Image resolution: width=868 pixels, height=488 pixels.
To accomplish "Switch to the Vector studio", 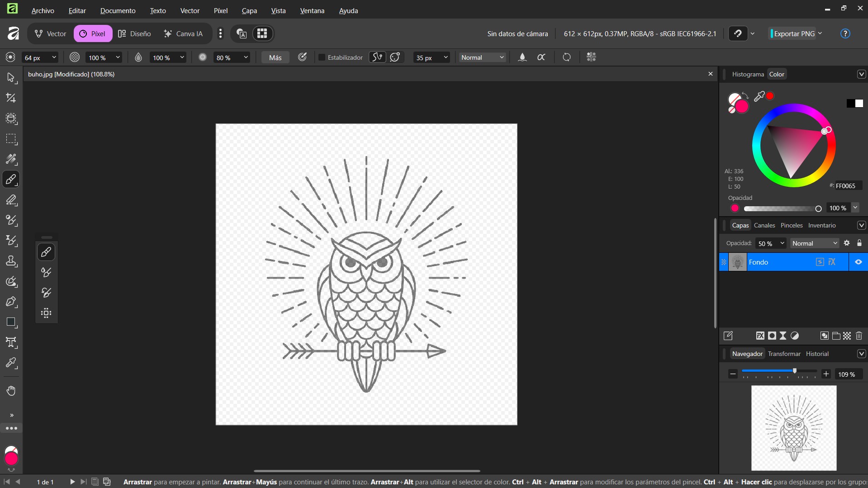I will [x=51, y=33].
